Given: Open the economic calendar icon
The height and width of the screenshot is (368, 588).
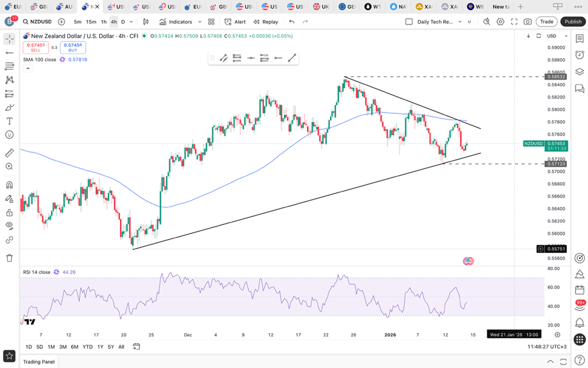Looking at the screenshot, I should (580, 290).
